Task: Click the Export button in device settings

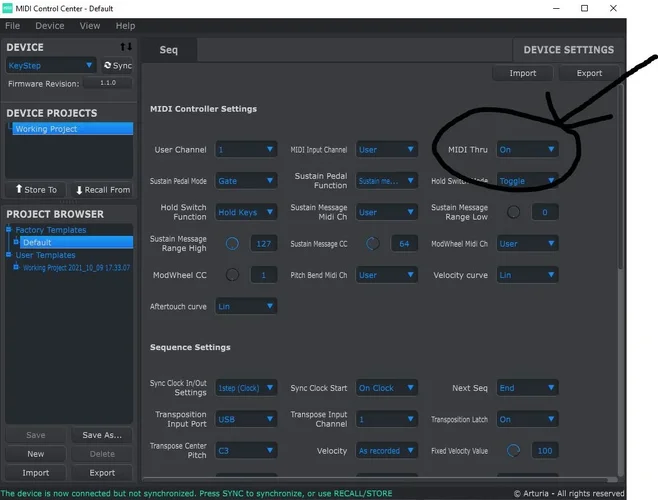Action: [x=589, y=73]
